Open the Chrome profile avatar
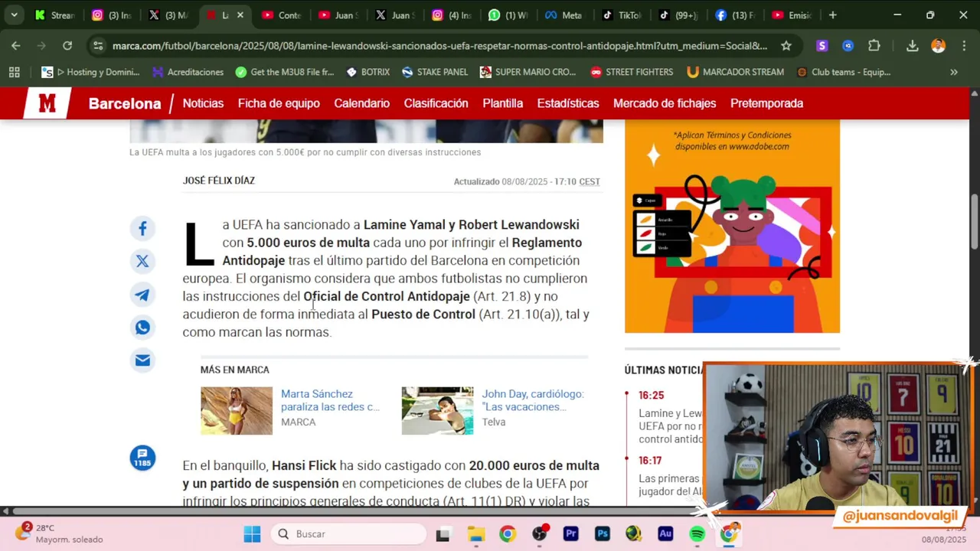 click(x=938, y=46)
